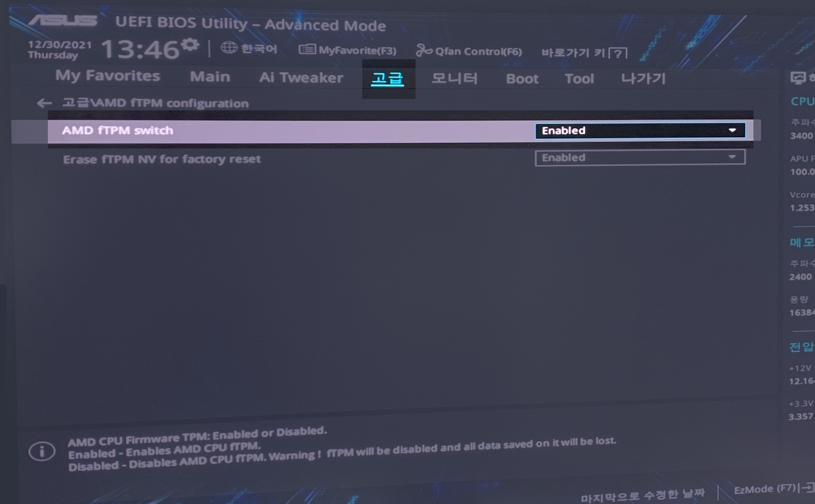Click the +12V voltage reading label
Image resolution: width=815 pixels, height=504 pixels.
pos(800,368)
